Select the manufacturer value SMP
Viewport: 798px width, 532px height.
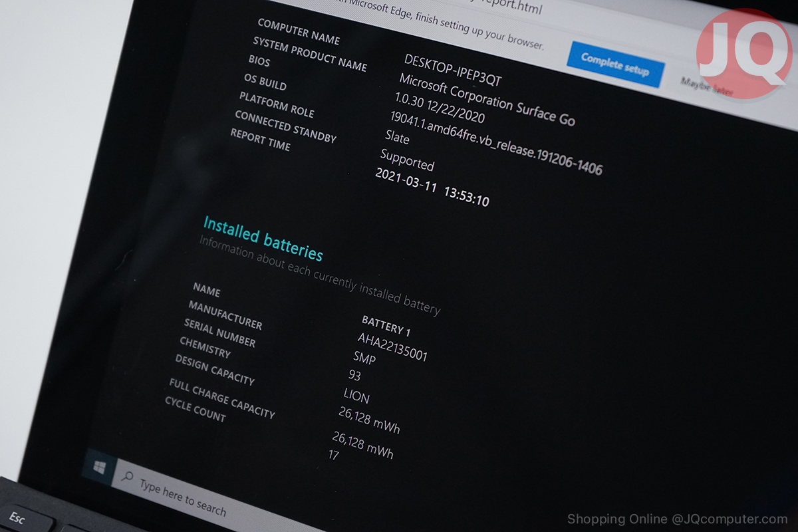pyautogui.click(x=364, y=358)
